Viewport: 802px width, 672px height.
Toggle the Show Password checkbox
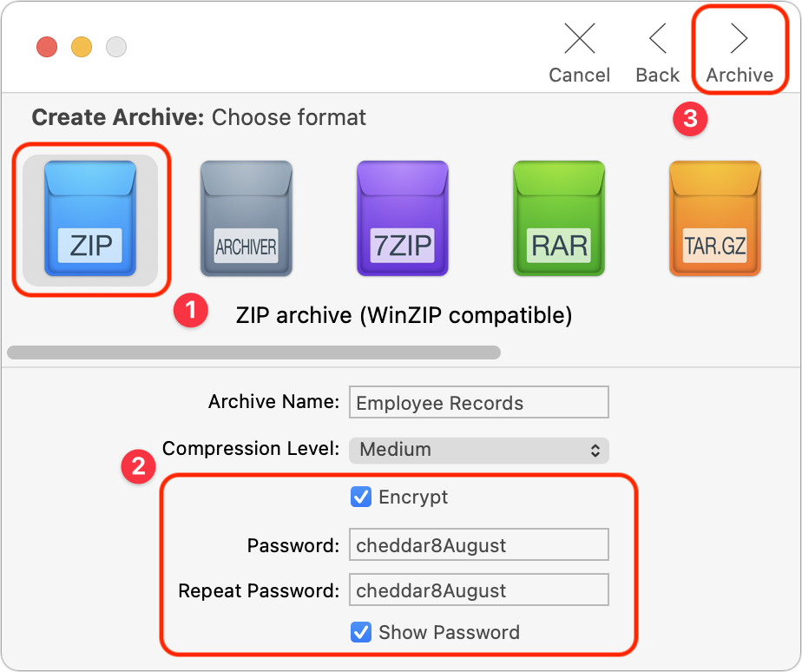tap(361, 632)
